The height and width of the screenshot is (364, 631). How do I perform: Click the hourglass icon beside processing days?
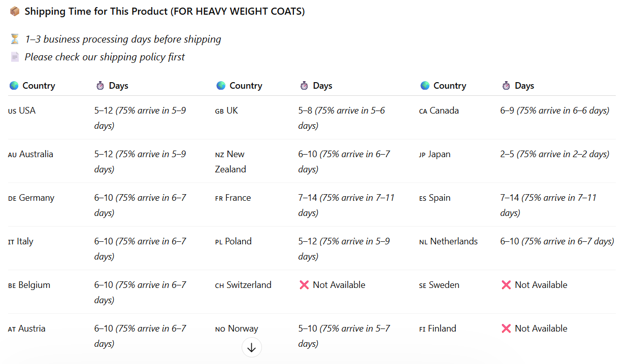click(15, 39)
